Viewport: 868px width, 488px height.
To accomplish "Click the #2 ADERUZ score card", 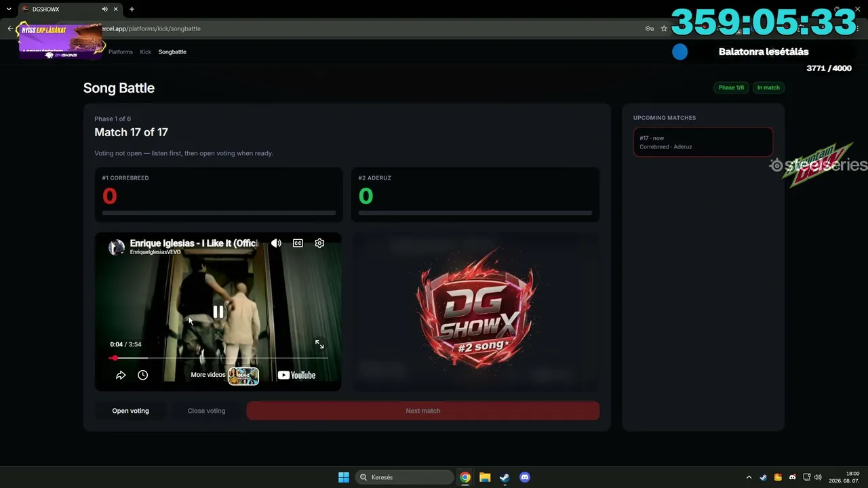I will click(475, 195).
